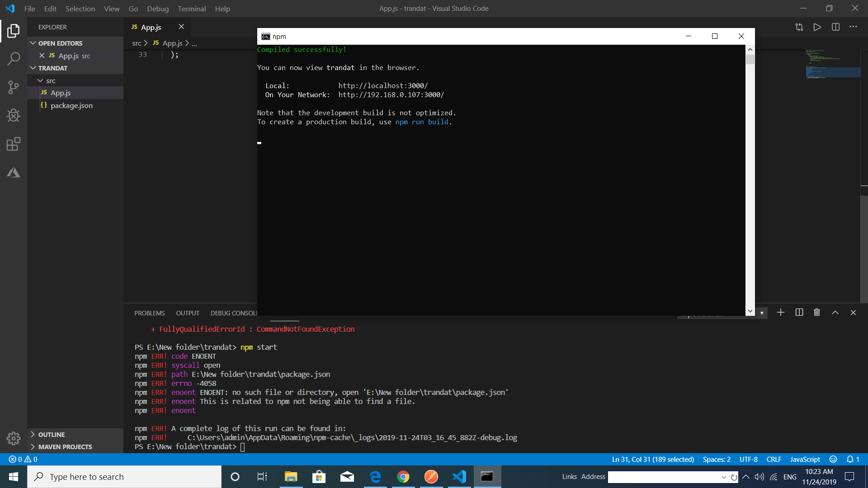Image resolution: width=868 pixels, height=488 pixels.
Task: Split the editor to the right
Action: pos(835,27)
